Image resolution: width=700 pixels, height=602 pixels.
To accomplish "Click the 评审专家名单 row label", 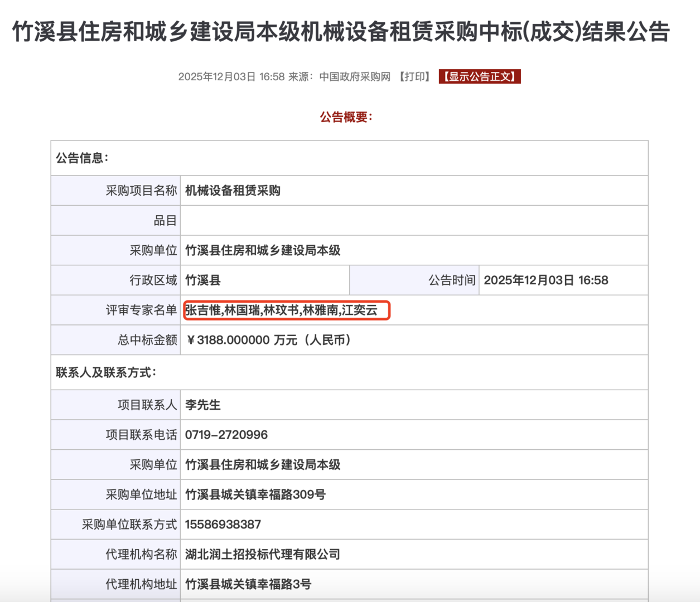I will pyautogui.click(x=141, y=310).
